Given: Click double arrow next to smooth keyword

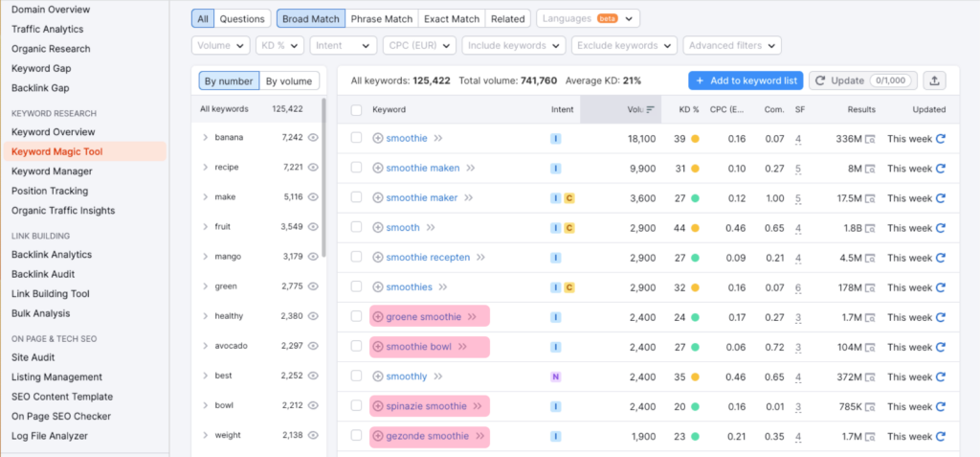Looking at the screenshot, I should pyautogui.click(x=431, y=228).
